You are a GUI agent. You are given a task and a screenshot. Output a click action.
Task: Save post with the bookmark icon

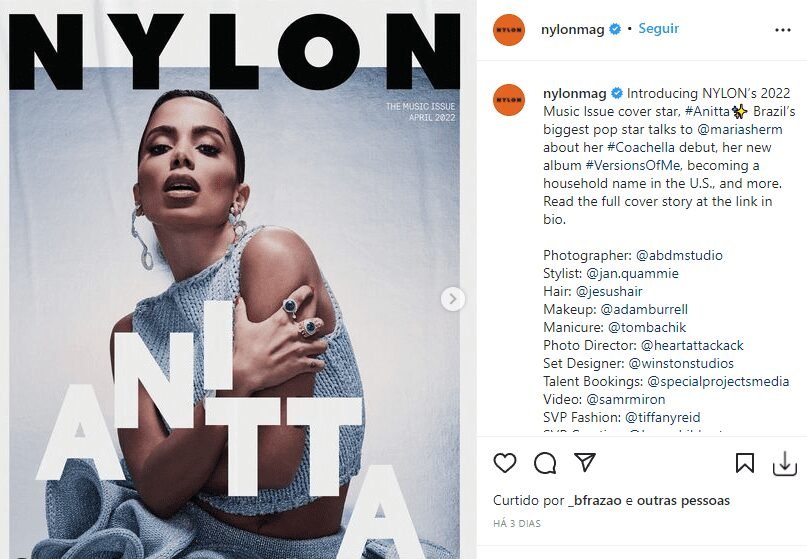coord(744,463)
